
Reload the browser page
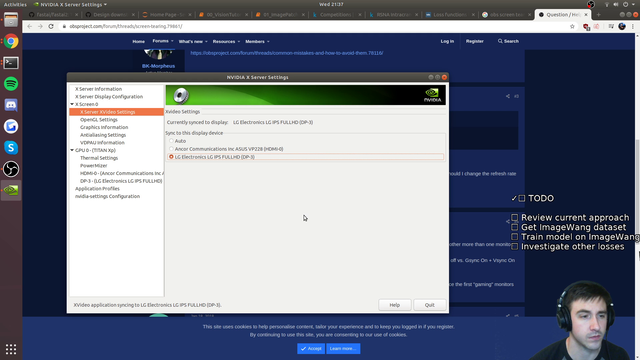click(x=51, y=26)
